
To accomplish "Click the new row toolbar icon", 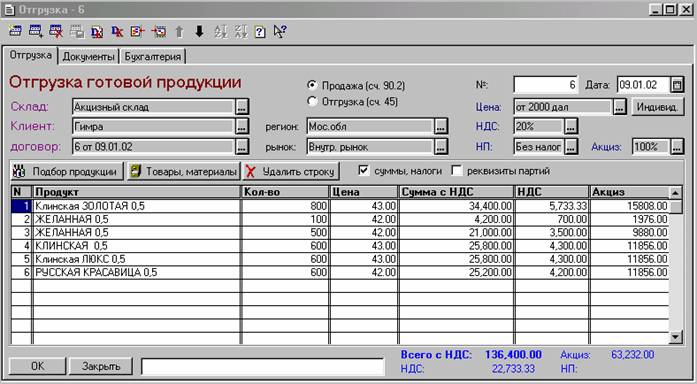I will click(x=15, y=31).
